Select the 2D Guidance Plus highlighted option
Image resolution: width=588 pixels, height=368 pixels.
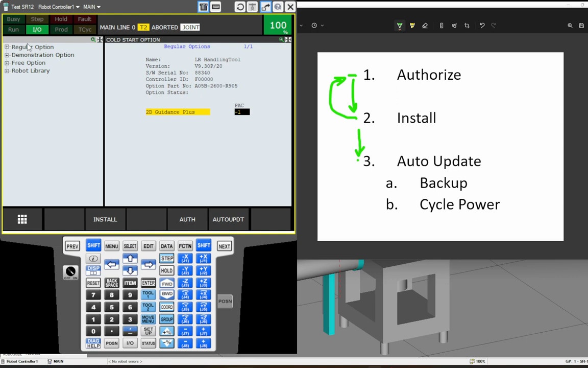coord(177,112)
